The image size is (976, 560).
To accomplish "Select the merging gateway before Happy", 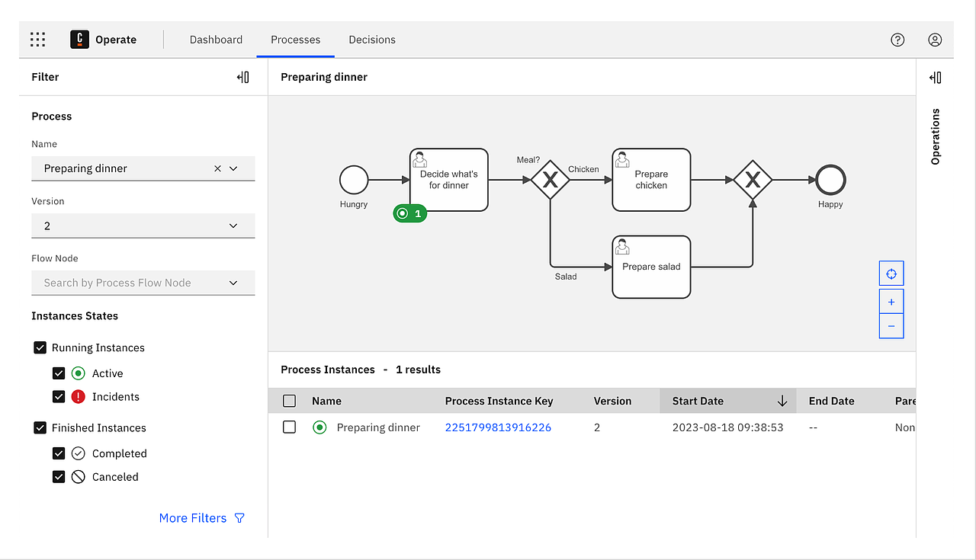I will [753, 180].
